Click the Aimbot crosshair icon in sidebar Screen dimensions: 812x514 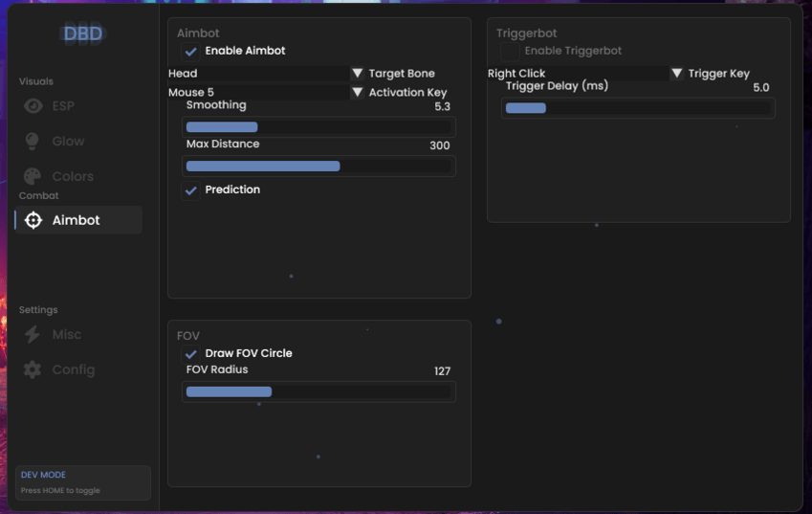33,220
